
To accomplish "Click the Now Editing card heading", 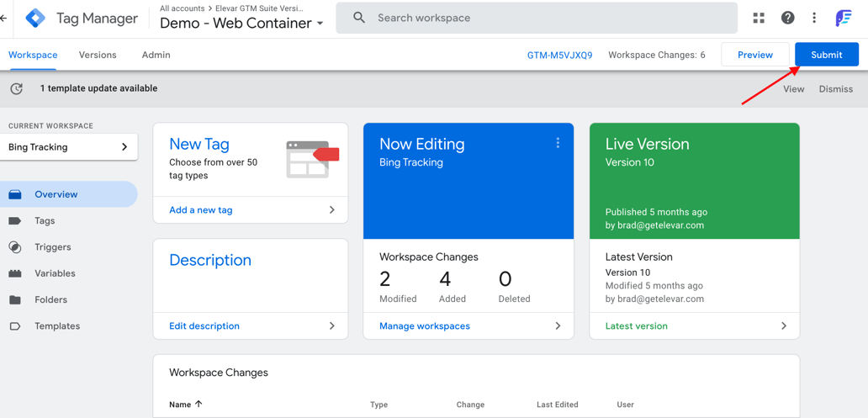I will (x=422, y=144).
